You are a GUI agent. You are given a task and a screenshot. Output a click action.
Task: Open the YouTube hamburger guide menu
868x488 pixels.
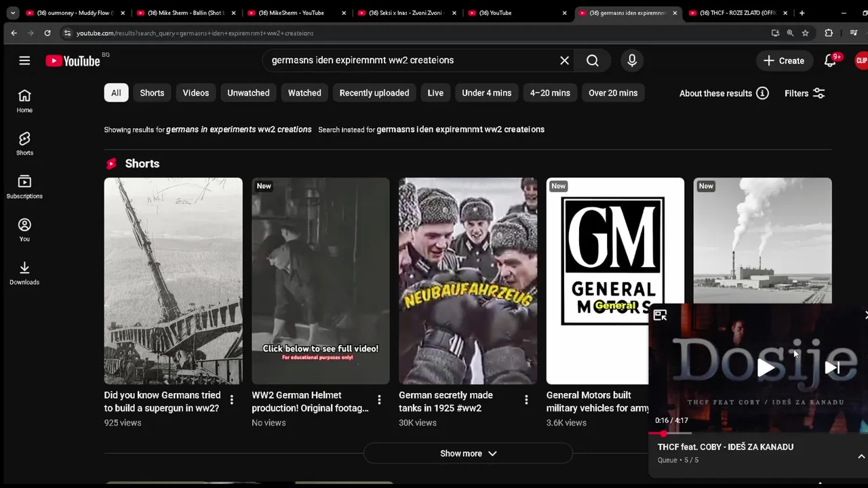[x=24, y=60]
